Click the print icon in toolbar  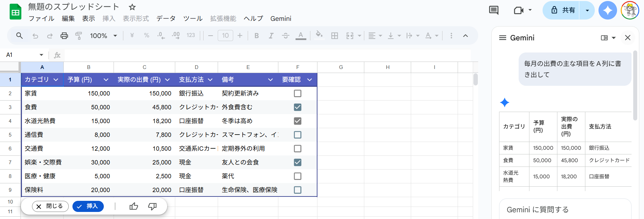(64, 36)
